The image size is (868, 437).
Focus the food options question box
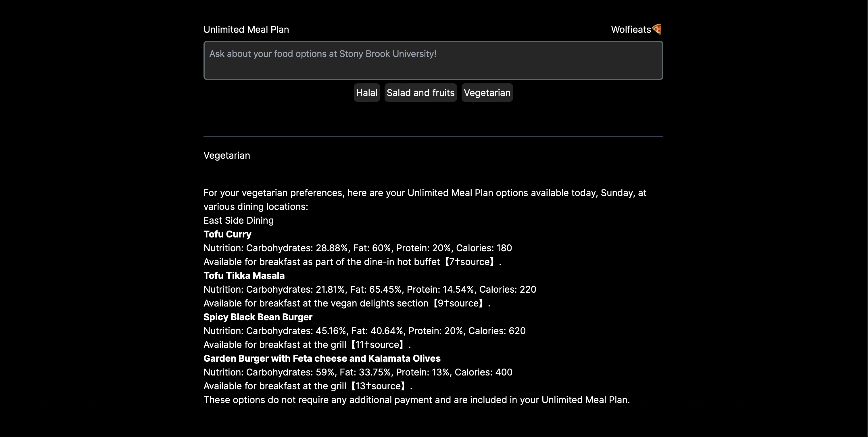(433, 61)
